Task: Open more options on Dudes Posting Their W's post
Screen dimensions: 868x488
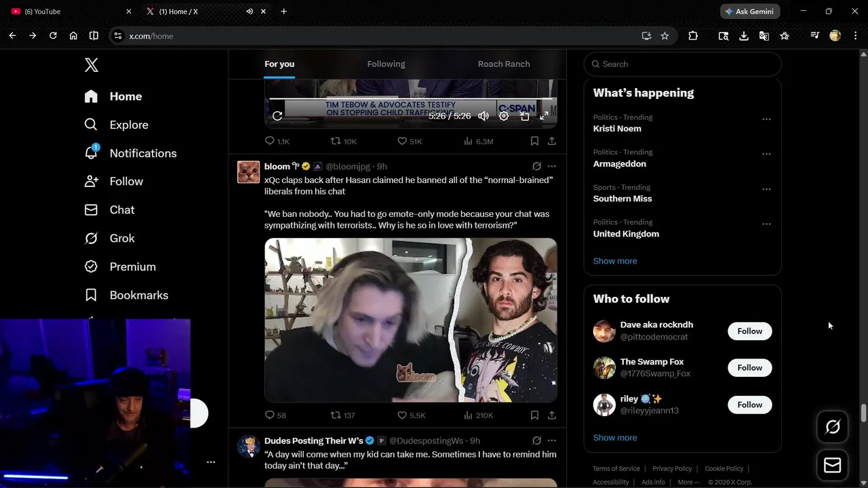Action: (552, 441)
